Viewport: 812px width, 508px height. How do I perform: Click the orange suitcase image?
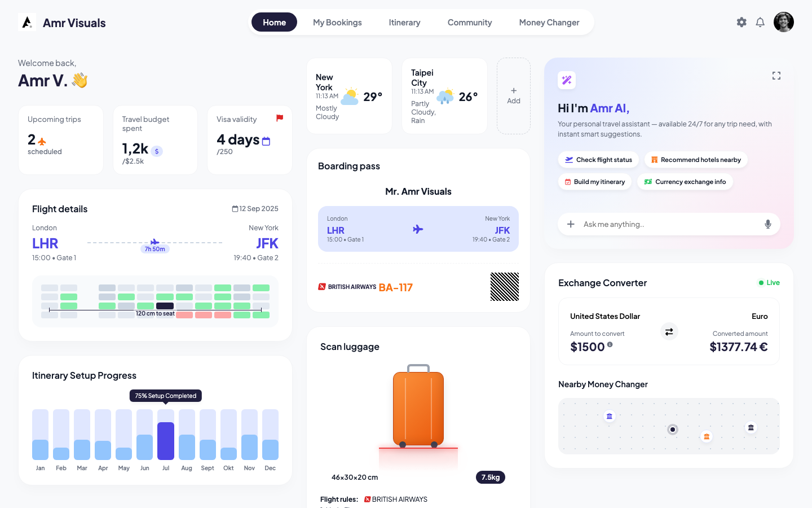pyautogui.click(x=418, y=406)
